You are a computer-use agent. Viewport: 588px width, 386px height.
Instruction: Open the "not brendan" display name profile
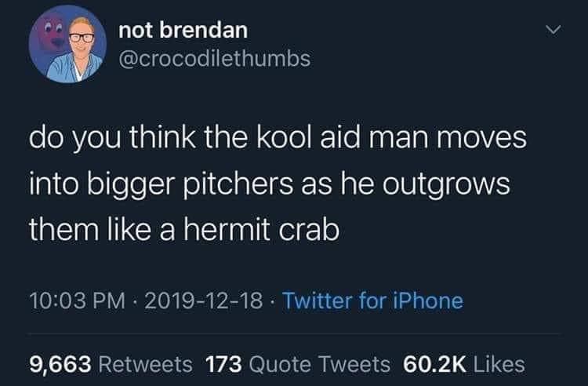(x=183, y=30)
